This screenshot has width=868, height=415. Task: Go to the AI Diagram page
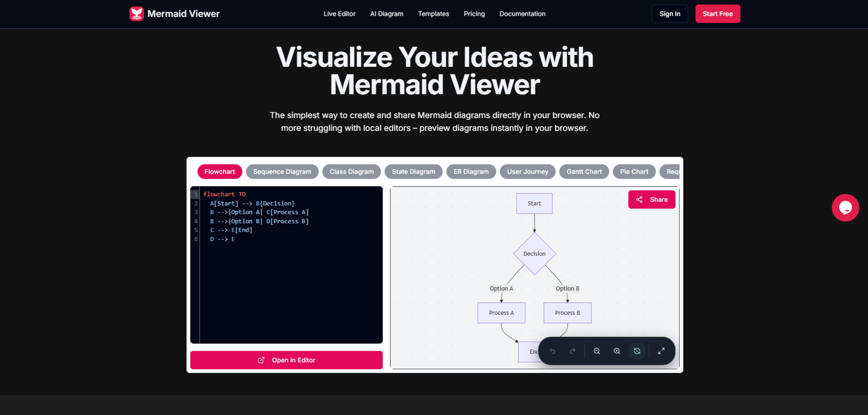click(x=387, y=14)
